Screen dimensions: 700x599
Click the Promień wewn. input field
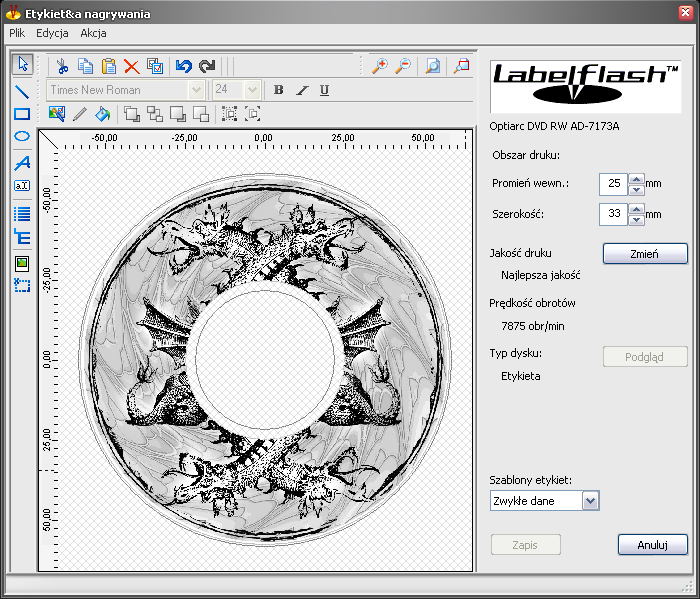click(613, 184)
